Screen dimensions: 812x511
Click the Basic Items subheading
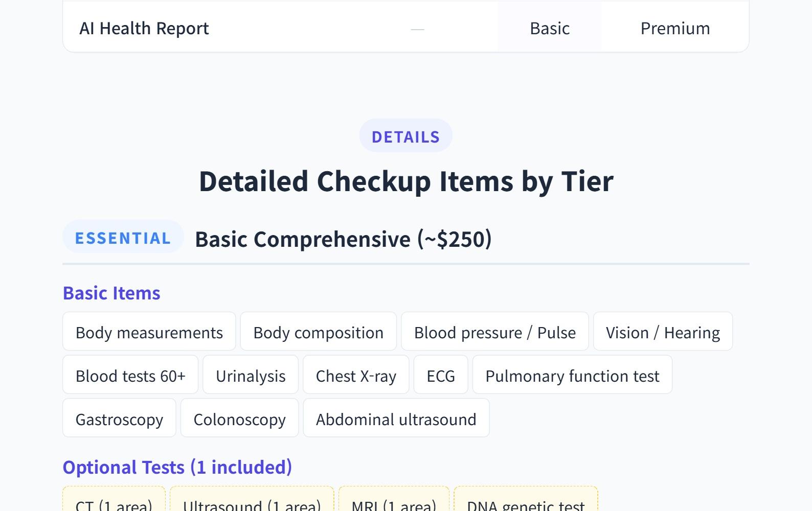pos(111,293)
